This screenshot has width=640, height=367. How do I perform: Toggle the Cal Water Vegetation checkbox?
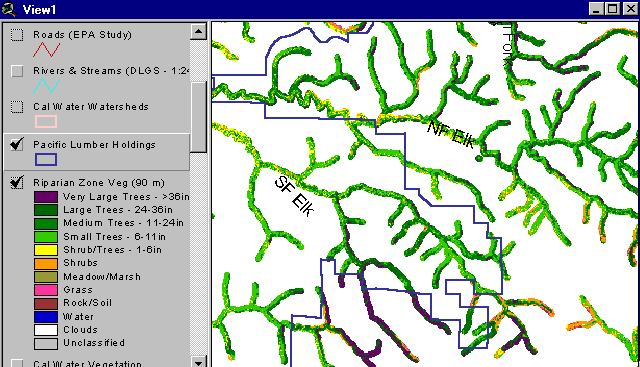pos(17,363)
